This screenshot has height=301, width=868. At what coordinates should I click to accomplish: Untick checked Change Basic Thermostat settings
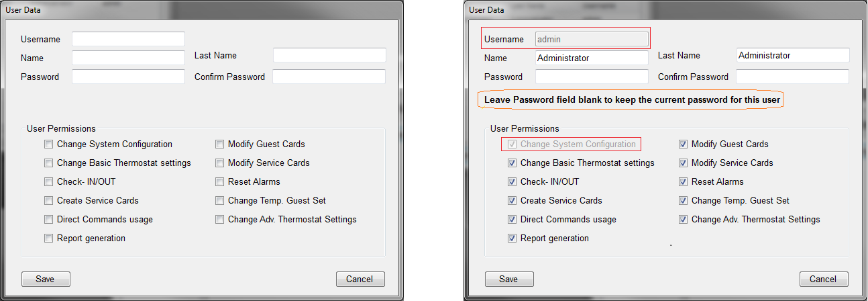coord(512,163)
